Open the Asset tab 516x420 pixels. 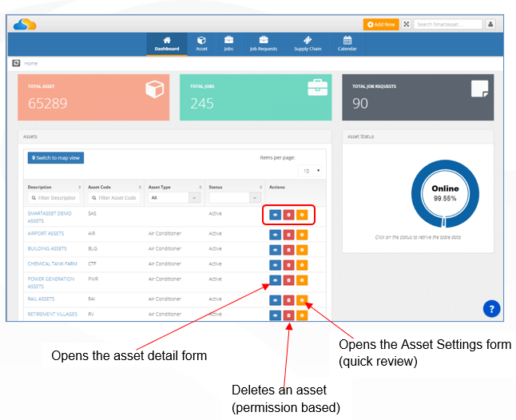(201, 44)
